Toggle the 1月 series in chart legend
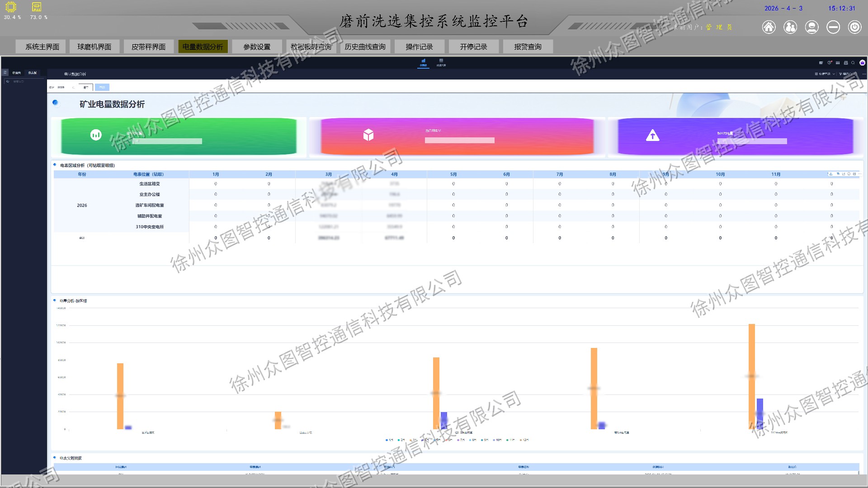Screen dimensions: 868x488 point(389,440)
